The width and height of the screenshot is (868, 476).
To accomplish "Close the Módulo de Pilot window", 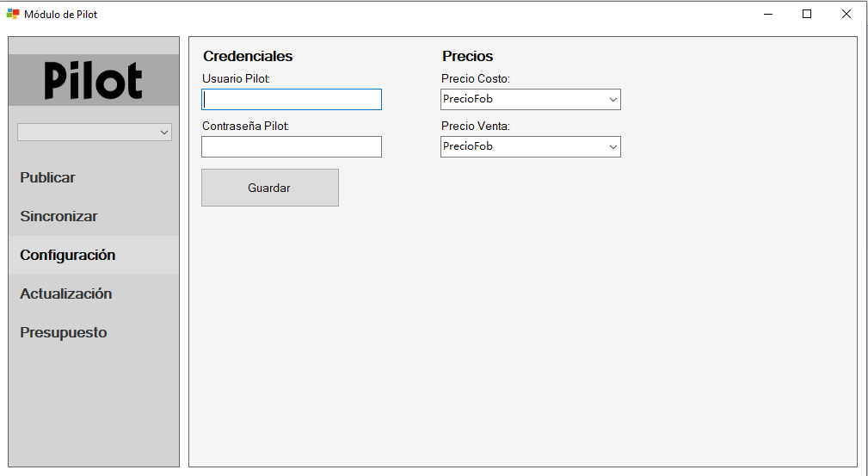I will point(846,15).
